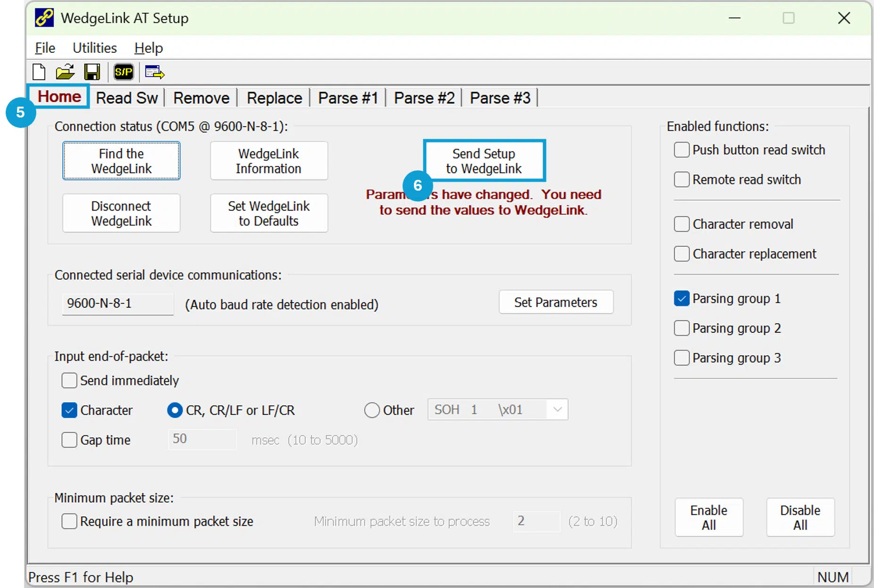
Task: Open the Utilities menu
Action: (x=95, y=48)
